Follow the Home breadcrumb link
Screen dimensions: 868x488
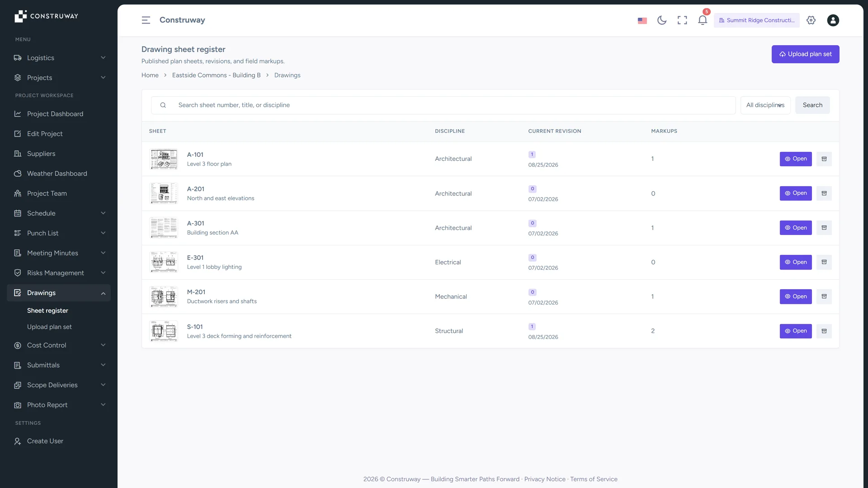(x=150, y=75)
